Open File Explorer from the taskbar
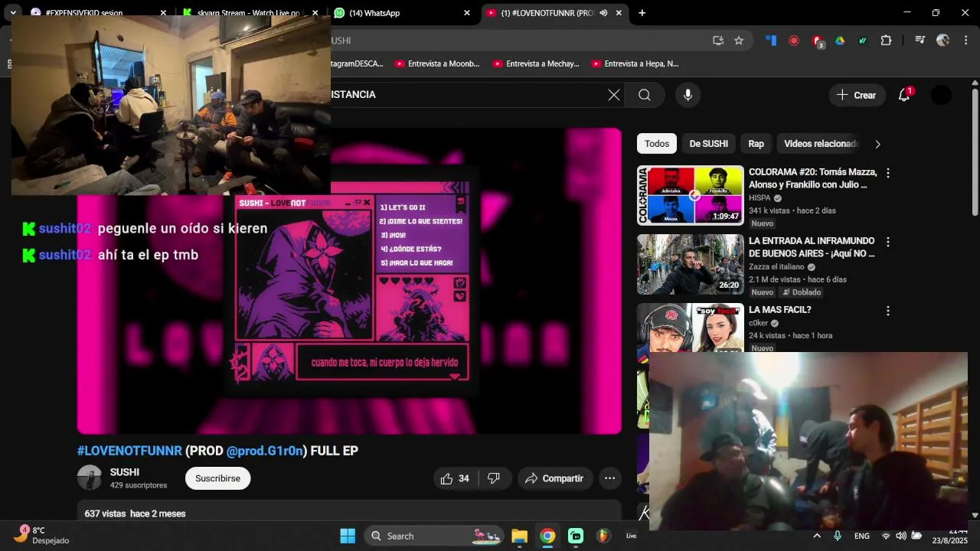The height and width of the screenshot is (551, 980). click(x=519, y=536)
